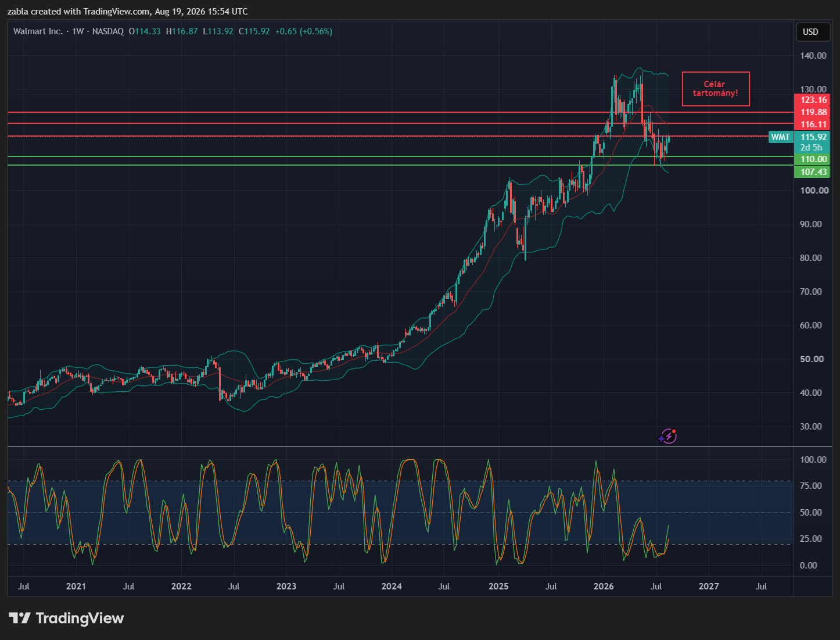Click the 2027 label on the time axis

tap(709, 586)
